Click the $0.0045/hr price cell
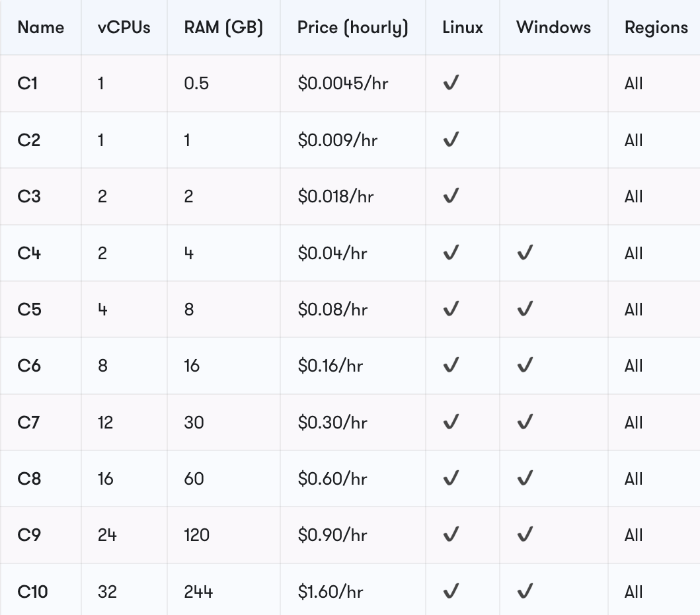Screen dimensions: 700x615 (x=343, y=83)
